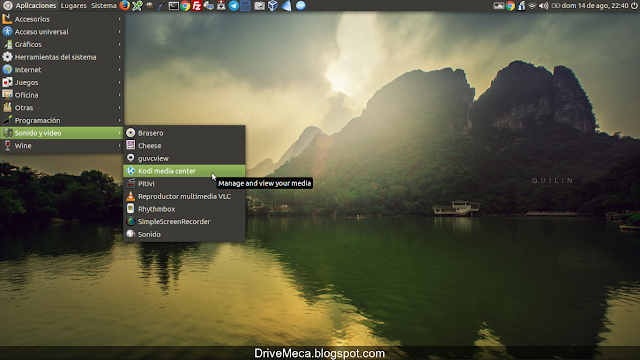Click the green X launcher beside Firefox
Viewport: 640px width, 360px height.
pyautogui.click(x=137, y=6)
